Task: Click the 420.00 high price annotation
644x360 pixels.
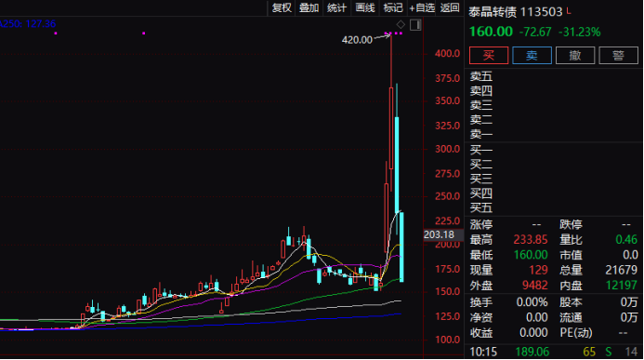Action: (357, 40)
